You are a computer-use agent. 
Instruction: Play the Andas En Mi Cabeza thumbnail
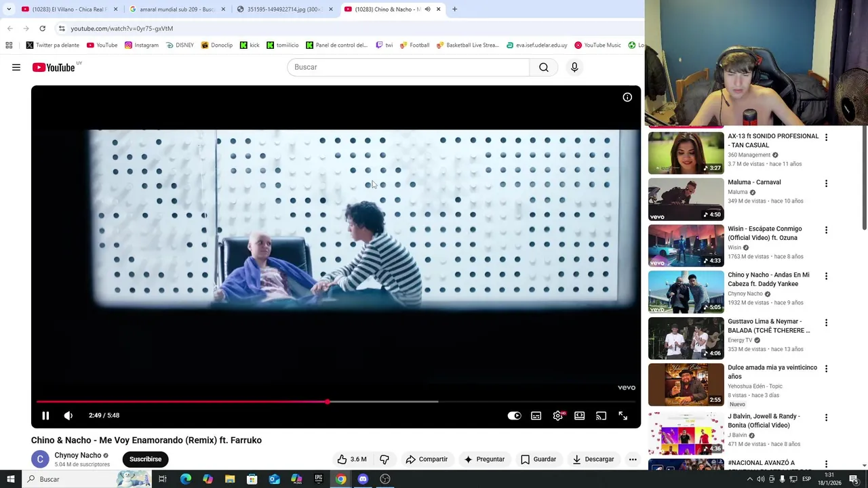click(x=686, y=292)
